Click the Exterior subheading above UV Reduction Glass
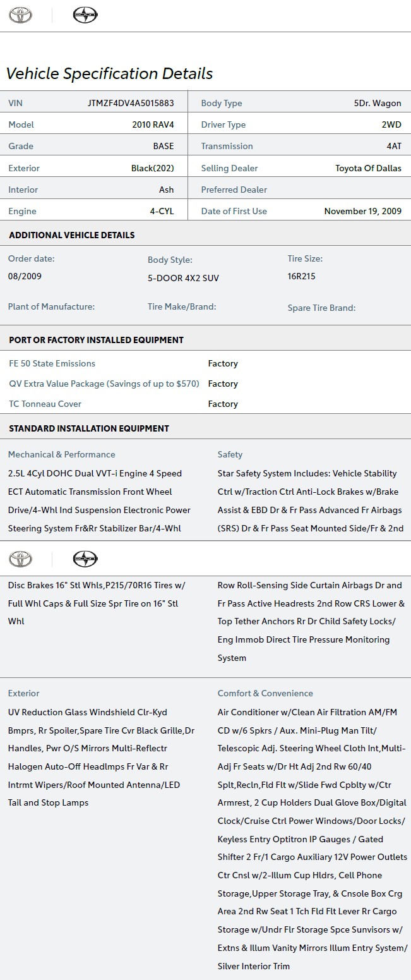The width and height of the screenshot is (411, 980). coord(23,693)
